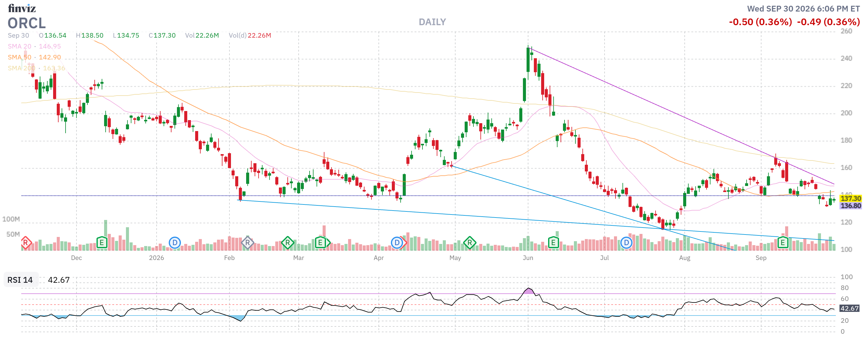
Task: Click the Wed SEP 30 2026 timestamp
Action: tap(803, 9)
